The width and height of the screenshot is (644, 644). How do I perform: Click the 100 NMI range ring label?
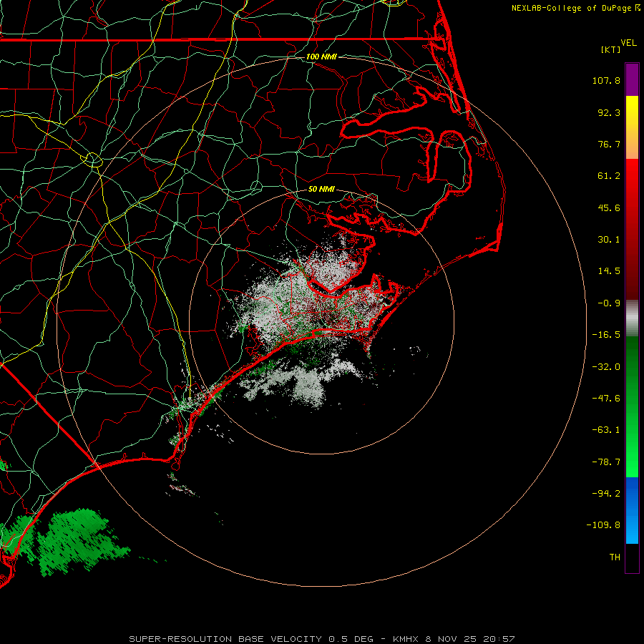click(321, 57)
